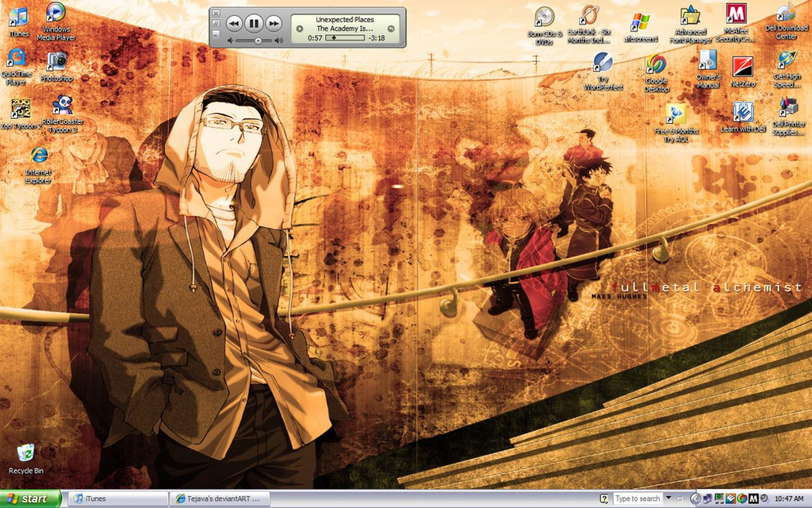Open the QuickTime Player shortcut
The image size is (812, 508).
(x=16, y=67)
